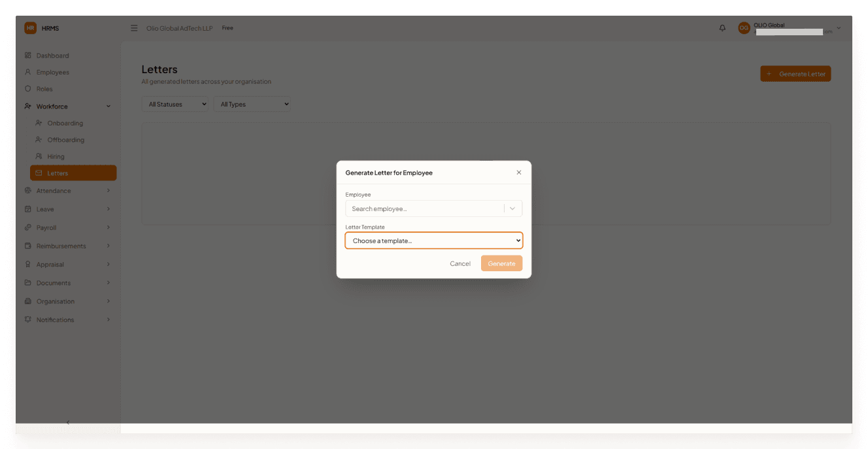The width and height of the screenshot is (868, 449).
Task: Expand the Documents menu
Action: click(x=69, y=283)
